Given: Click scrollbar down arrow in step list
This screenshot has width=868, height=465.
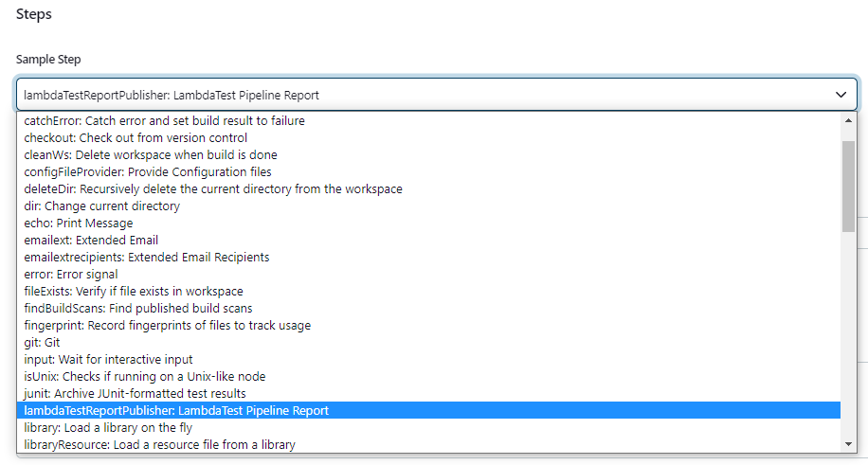Looking at the screenshot, I should click(x=849, y=444).
